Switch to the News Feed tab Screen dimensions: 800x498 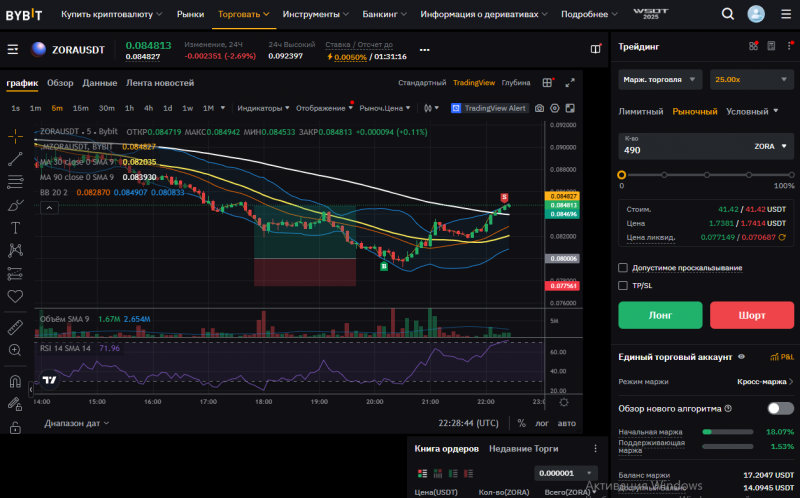[x=160, y=83]
